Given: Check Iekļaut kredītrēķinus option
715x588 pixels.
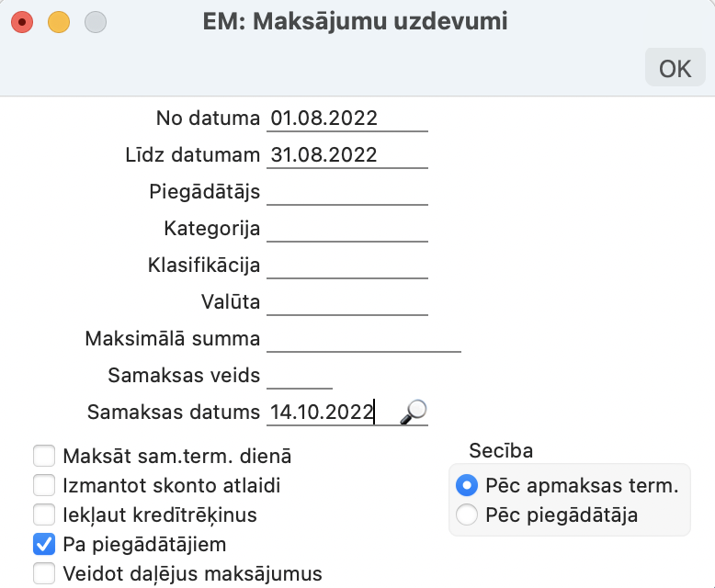Looking at the screenshot, I should [x=43, y=514].
